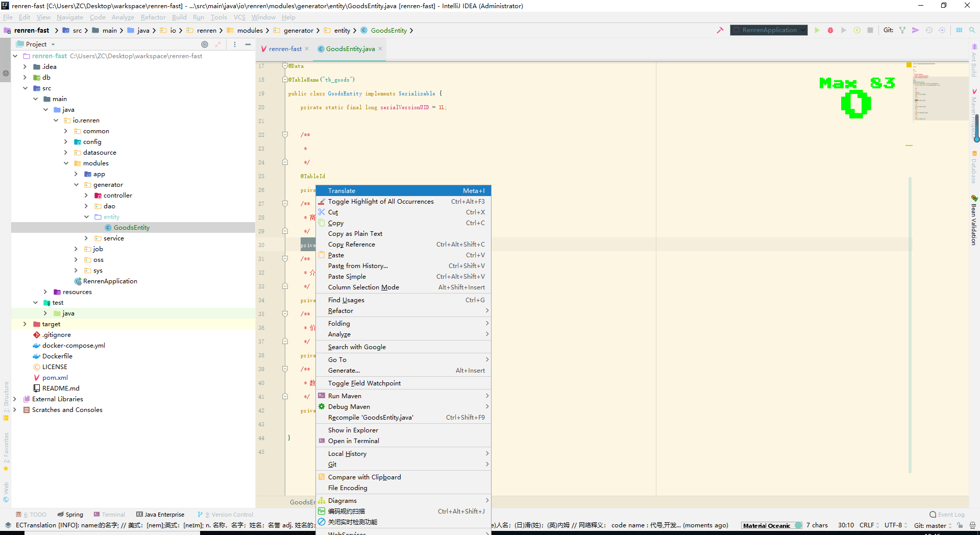Screen dimensions: 980x535
Task: Open Ant Build side tool window
Action: click(974, 60)
